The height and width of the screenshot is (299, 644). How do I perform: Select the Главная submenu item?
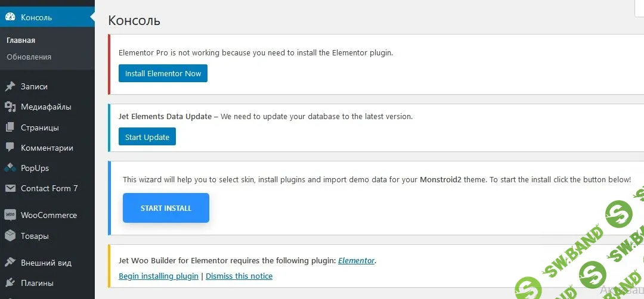pos(21,41)
